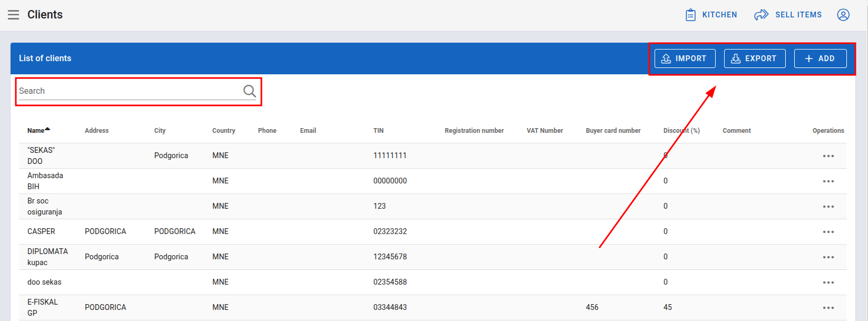Click TIN value 02354588
The image size is (868, 321).
tap(390, 282)
